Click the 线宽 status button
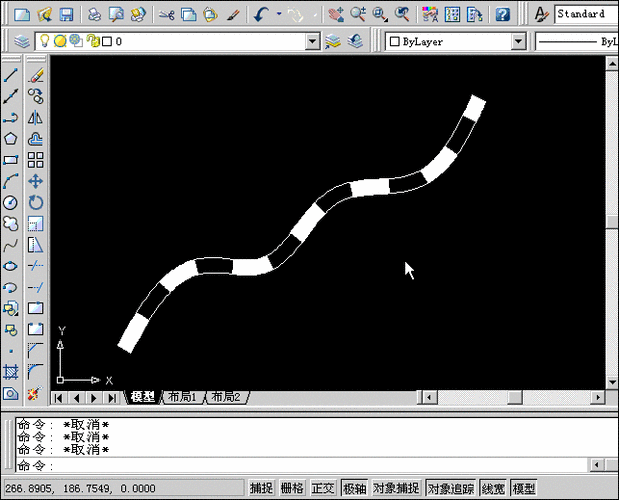Viewport: 619px width, 500px height. (x=493, y=488)
